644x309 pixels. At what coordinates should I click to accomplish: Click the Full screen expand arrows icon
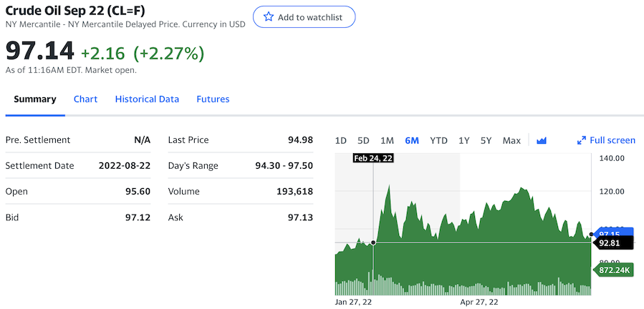click(x=582, y=140)
